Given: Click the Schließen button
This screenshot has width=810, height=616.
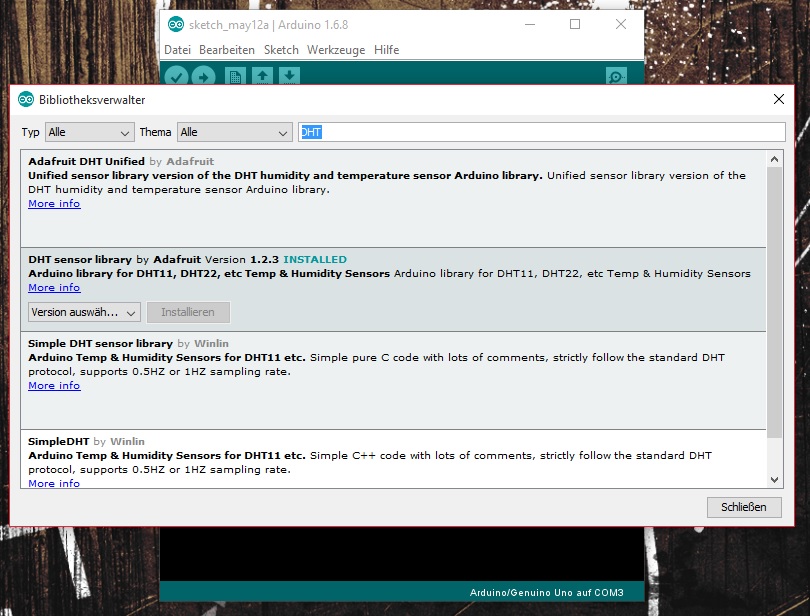Looking at the screenshot, I should [744, 507].
